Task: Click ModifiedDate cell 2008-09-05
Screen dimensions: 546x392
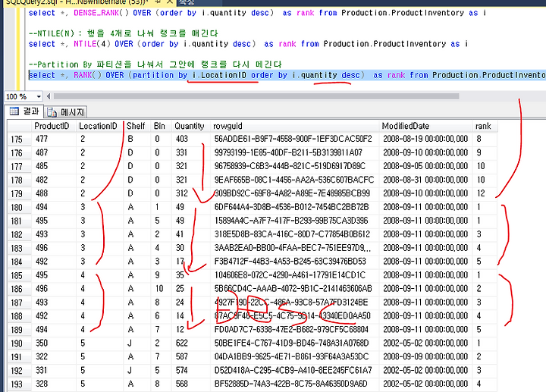Action: coord(425,166)
